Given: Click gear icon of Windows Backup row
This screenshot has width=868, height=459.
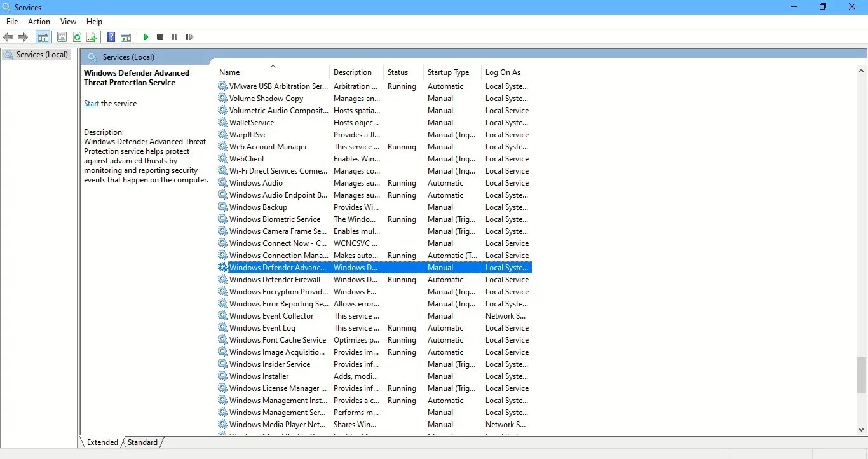Looking at the screenshot, I should pyautogui.click(x=223, y=207).
